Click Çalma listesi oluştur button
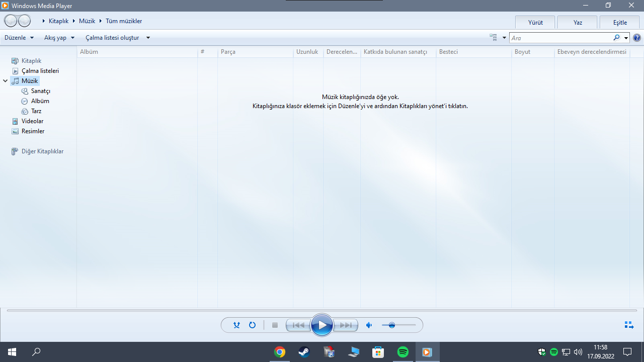The height and width of the screenshot is (362, 644). (112, 38)
